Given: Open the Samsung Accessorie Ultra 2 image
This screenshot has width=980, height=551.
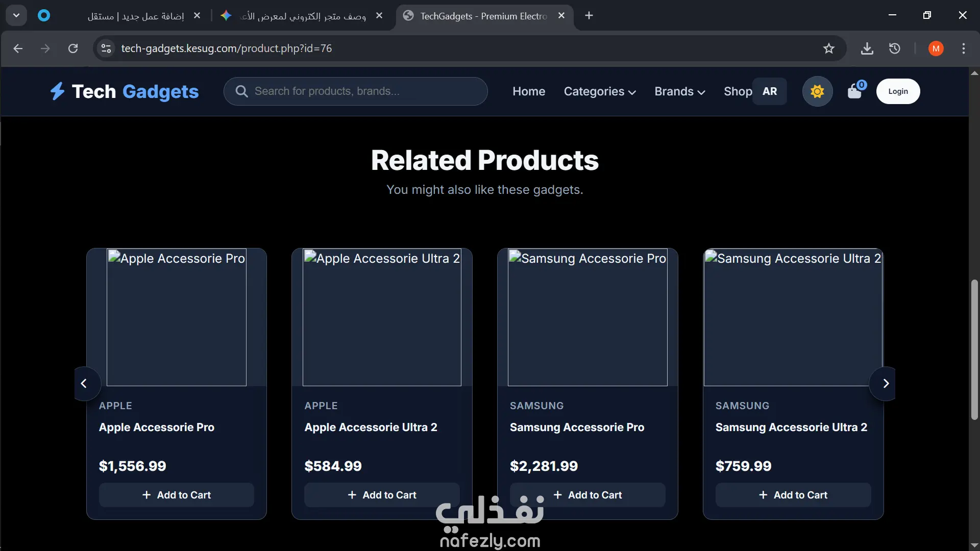Looking at the screenshot, I should (793, 317).
